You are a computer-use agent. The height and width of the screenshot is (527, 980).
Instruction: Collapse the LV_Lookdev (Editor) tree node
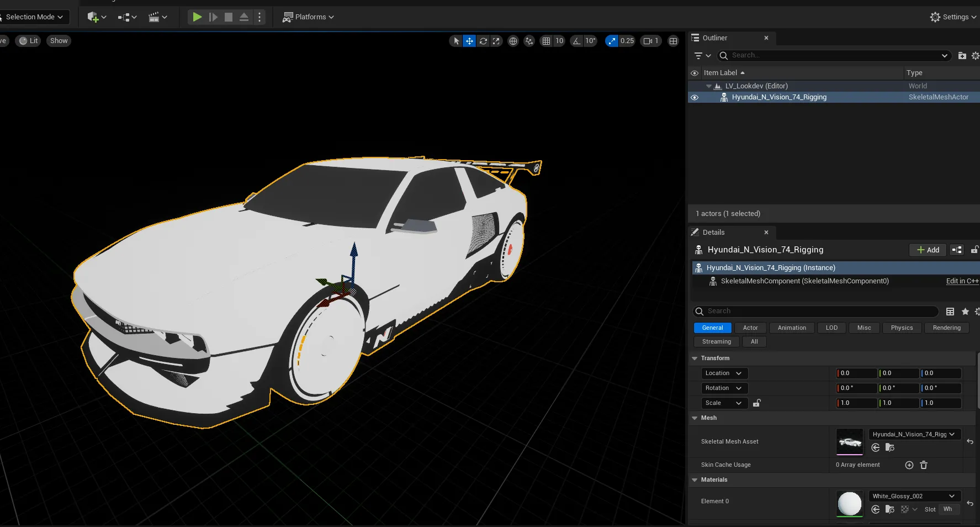[x=709, y=86]
